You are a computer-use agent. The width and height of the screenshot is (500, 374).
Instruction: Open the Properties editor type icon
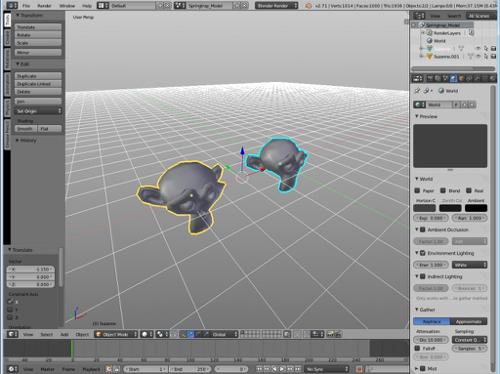pyautogui.click(x=418, y=78)
